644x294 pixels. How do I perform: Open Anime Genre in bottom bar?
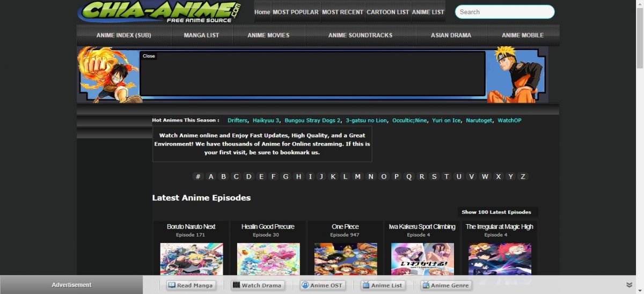445,285
